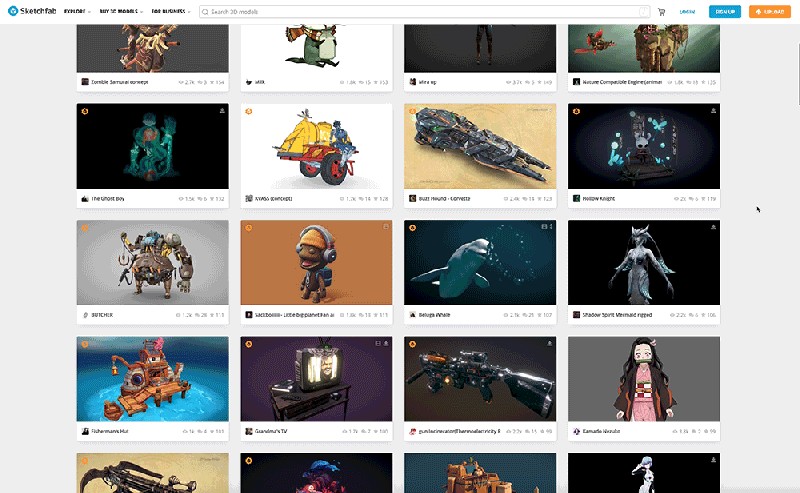Open the Shadow Spirit Mermaid rigged link
The width and height of the screenshot is (800, 493).
[x=617, y=315]
